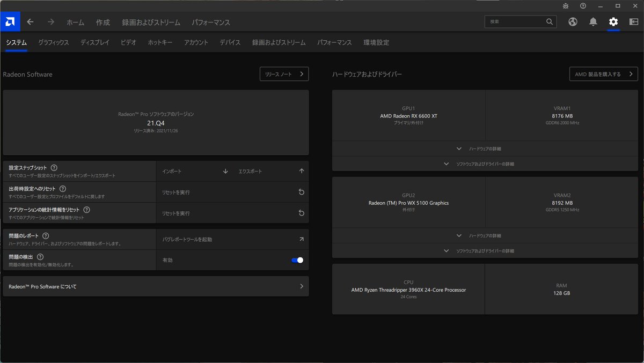Click the forward arrow icon
This screenshot has height=363, width=644.
(x=51, y=22)
